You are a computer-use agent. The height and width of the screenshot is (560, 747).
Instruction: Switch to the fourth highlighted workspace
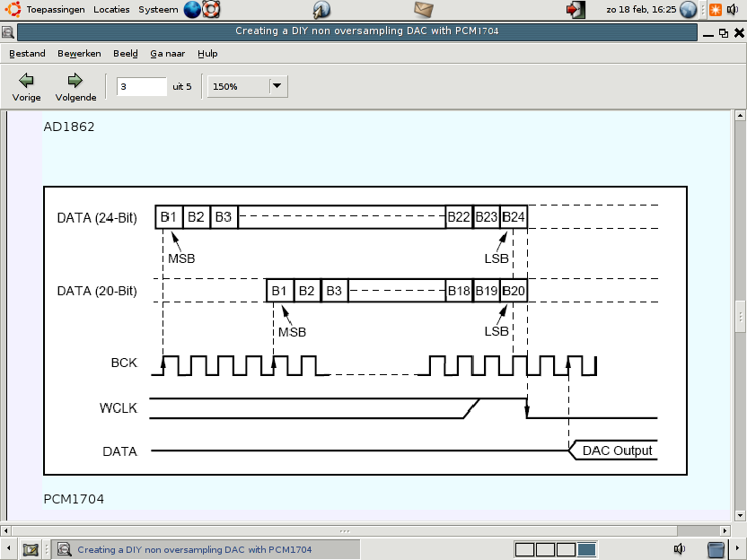(x=586, y=549)
